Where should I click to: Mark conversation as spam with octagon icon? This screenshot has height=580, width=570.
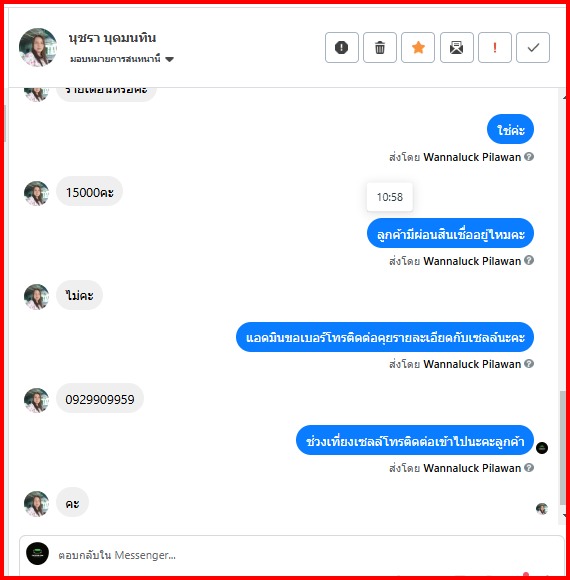point(341,47)
